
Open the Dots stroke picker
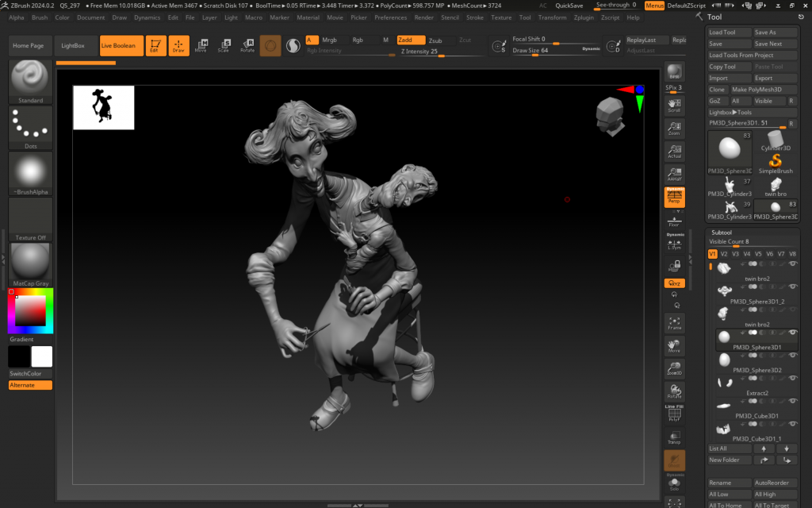coord(31,128)
